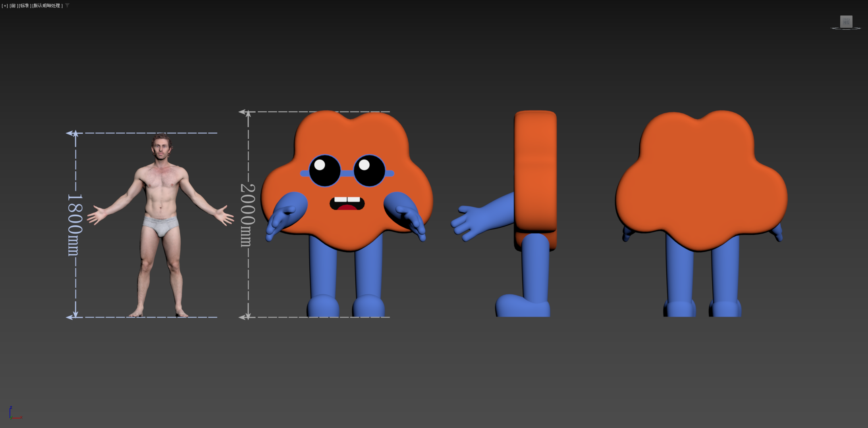Open the [+] general viewport menu

(5, 6)
